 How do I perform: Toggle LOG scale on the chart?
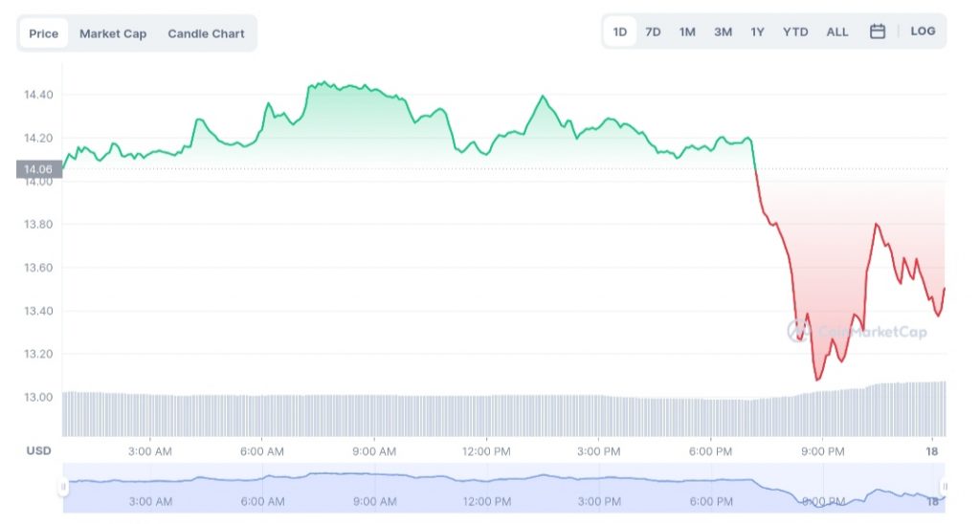[923, 32]
